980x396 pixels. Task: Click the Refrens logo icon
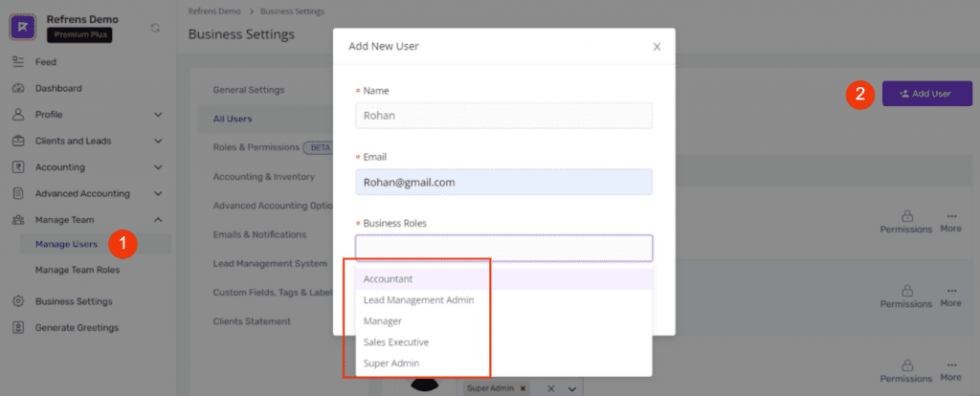[x=23, y=27]
